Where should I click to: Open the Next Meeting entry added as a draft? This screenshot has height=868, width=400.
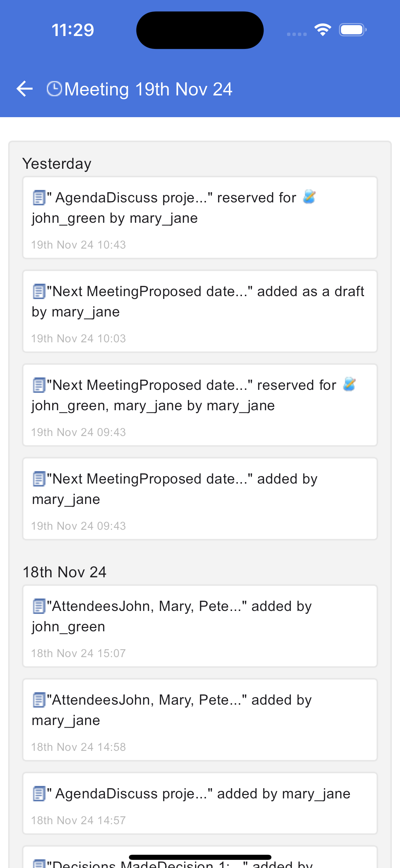tap(200, 311)
